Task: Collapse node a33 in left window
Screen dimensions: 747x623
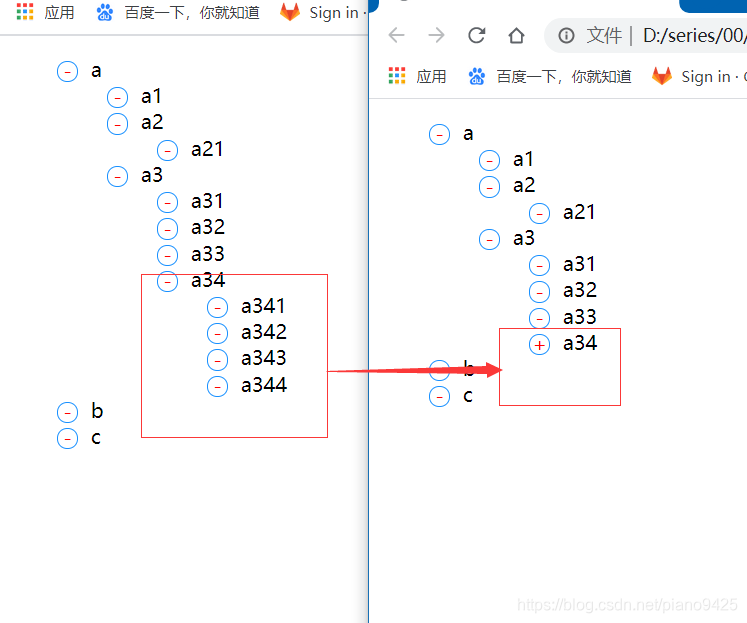Action: coord(167,255)
